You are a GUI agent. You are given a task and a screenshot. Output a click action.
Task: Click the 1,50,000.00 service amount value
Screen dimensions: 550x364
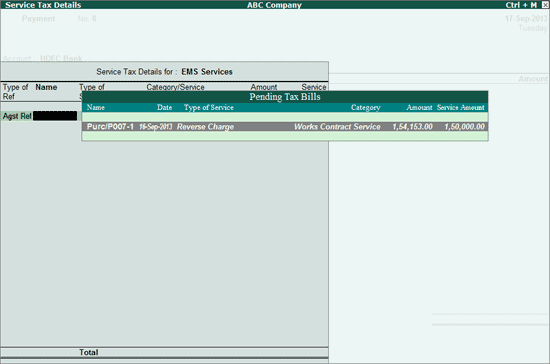coord(464,127)
